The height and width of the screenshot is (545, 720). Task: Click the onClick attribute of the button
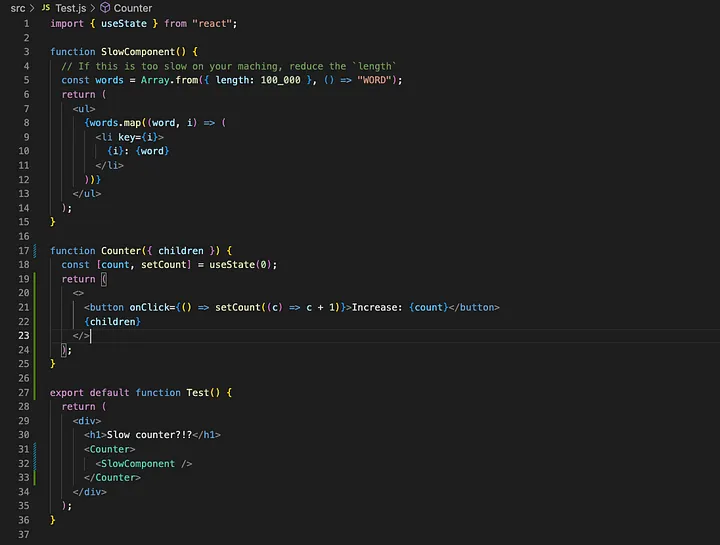point(149,307)
